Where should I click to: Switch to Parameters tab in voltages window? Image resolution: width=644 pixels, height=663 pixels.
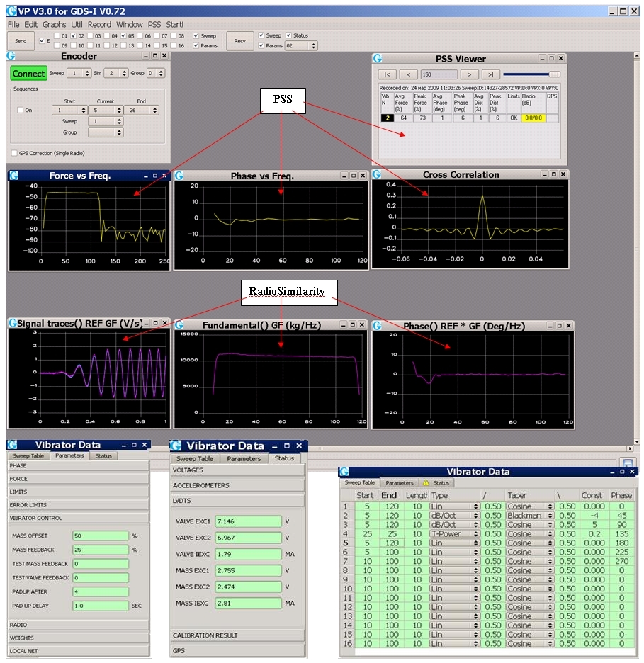click(244, 459)
